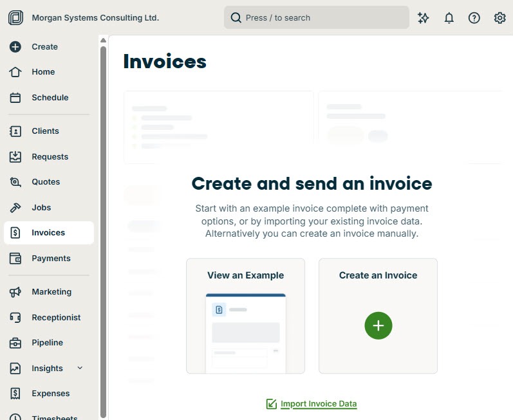Click the Invoices dollar document icon
The height and width of the screenshot is (420, 513).
[15, 233]
